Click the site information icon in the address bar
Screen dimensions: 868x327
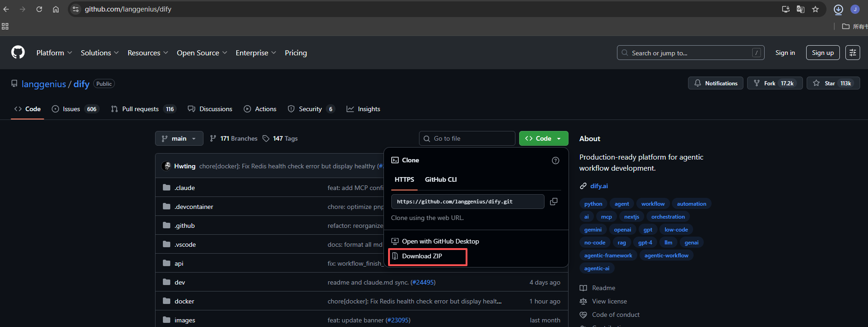(x=76, y=9)
